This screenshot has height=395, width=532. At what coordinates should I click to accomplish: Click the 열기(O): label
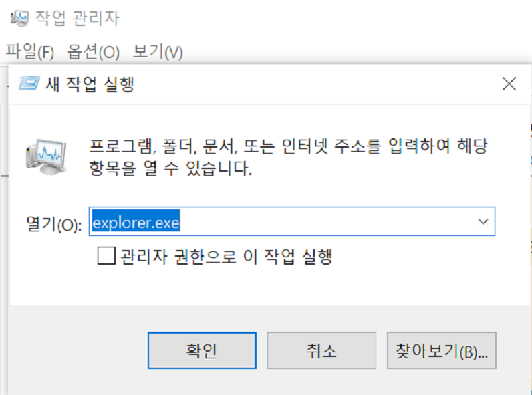(54, 223)
